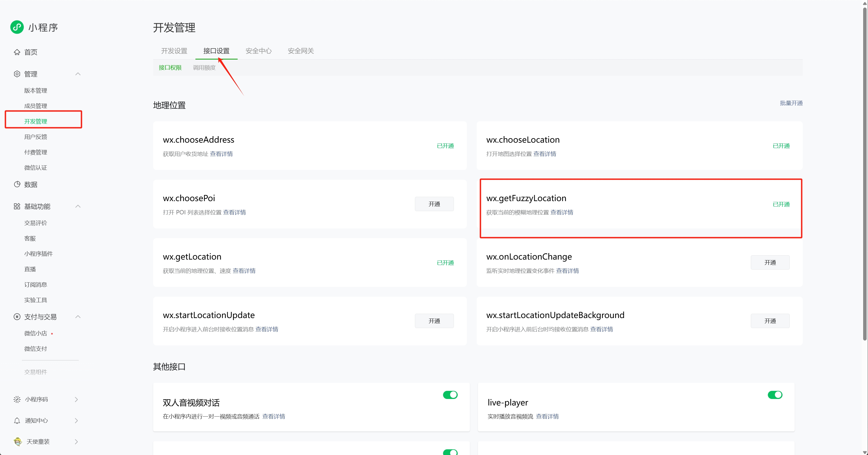Image resolution: width=868 pixels, height=455 pixels.
Task: Collapse the 支付与交易 section chevron
Action: pos(78,317)
